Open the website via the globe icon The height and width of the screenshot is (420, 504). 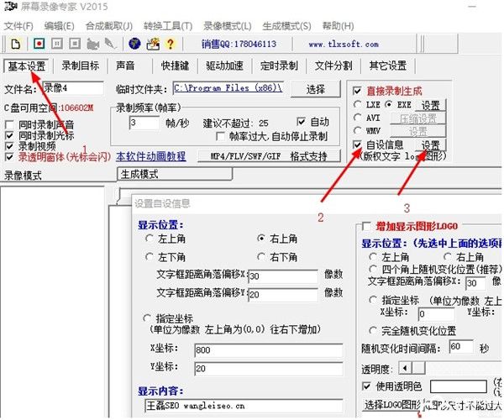click(134, 44)
